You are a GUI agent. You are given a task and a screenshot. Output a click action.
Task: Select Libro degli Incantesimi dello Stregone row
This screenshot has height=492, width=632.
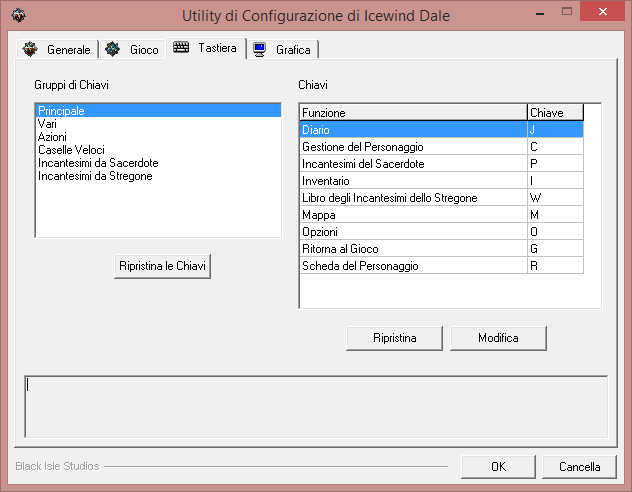441,198
